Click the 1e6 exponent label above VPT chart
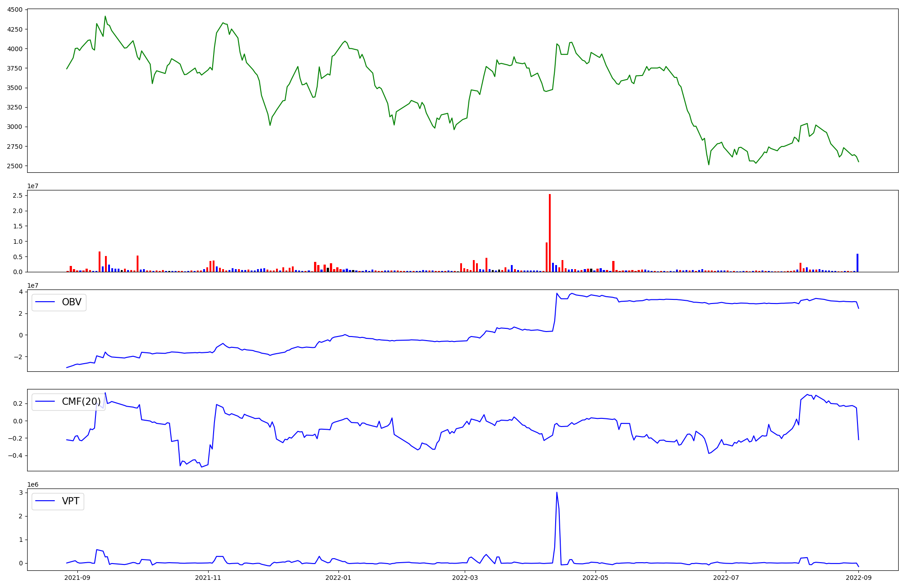 click(x=33, y=484)
